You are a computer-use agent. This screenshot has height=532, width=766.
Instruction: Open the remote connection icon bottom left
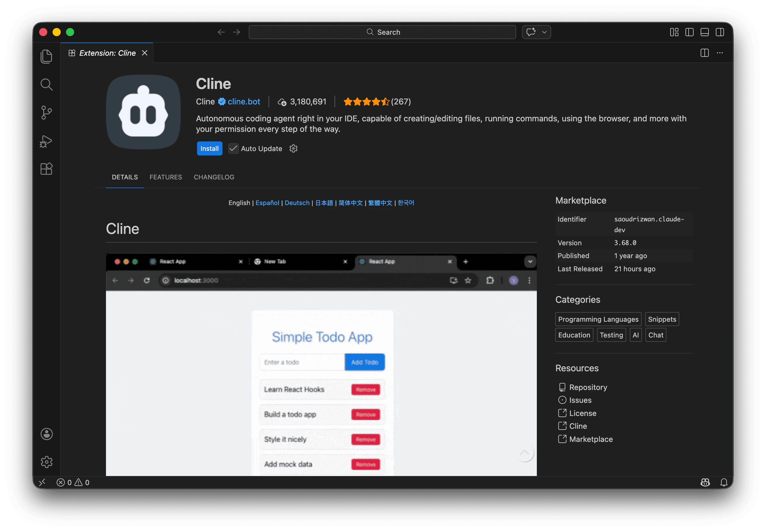pos(43,482)
